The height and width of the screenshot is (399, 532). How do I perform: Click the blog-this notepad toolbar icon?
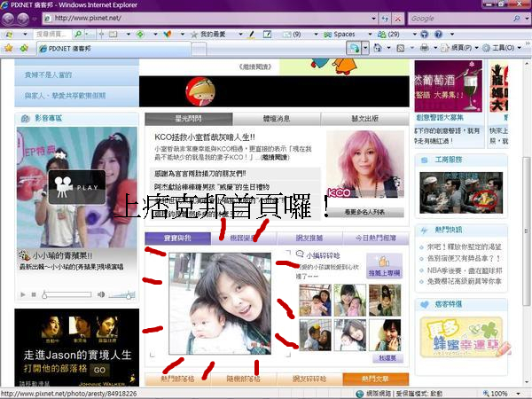click(x=268, y=34)
